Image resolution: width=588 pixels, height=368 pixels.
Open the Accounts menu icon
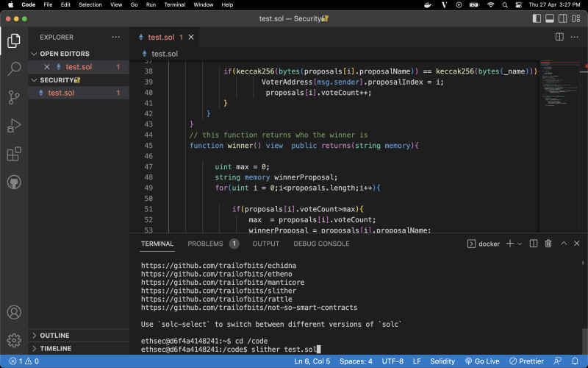(14, 312)
